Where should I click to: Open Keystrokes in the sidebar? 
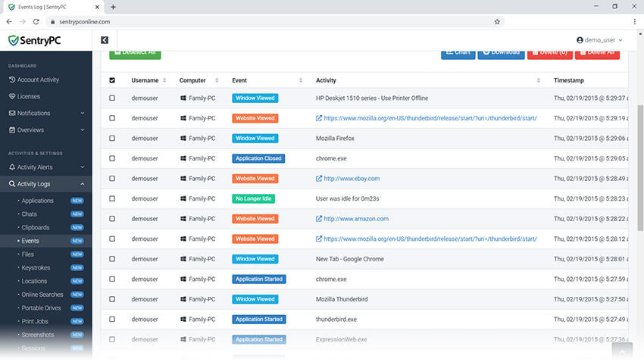38,268
